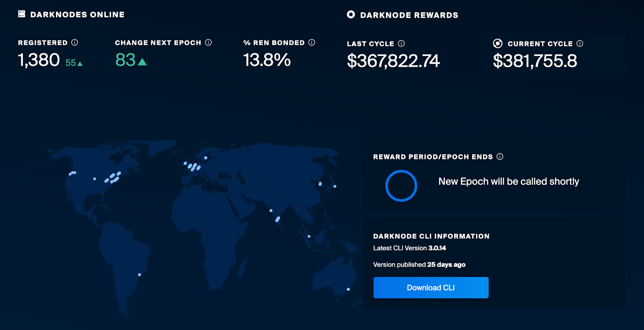Click the current cycle amount $381,755.8

tap(535, 61)
